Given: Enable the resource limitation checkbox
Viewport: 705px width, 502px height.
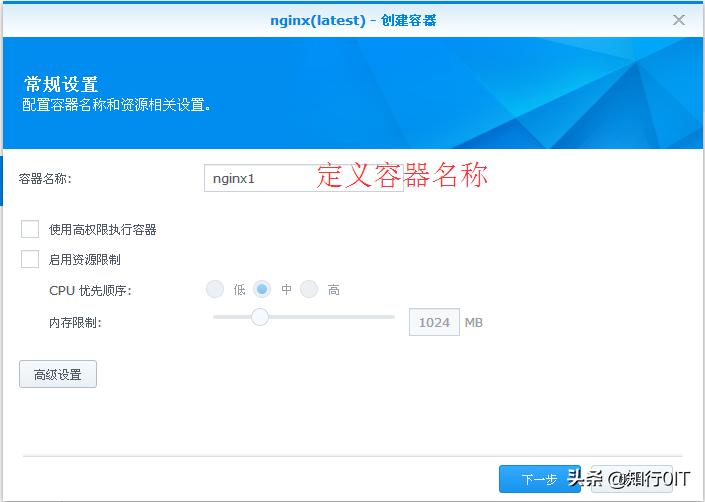Looking at the screenshot, I should tap(30, 259).
